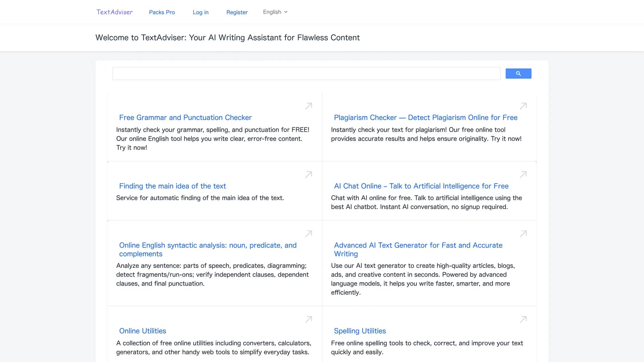Open arrow icon on AI Chat Online card

click(x=523, y=174)
